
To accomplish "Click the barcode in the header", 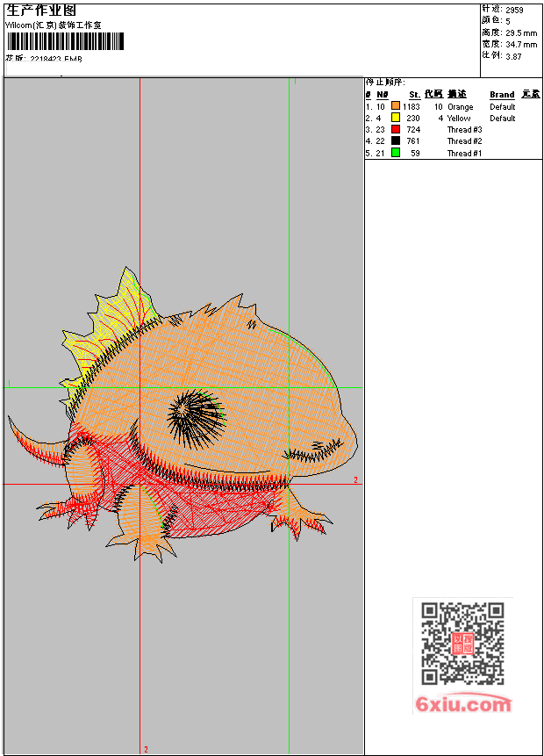I will point(66,42).
